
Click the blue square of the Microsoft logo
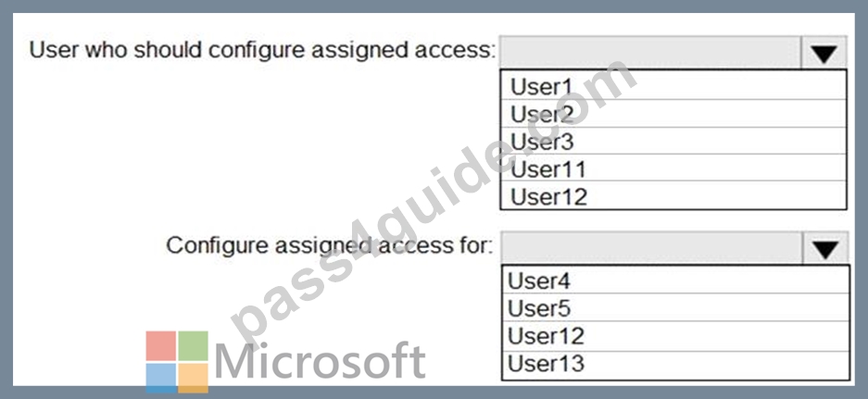[x=161, y=378]
